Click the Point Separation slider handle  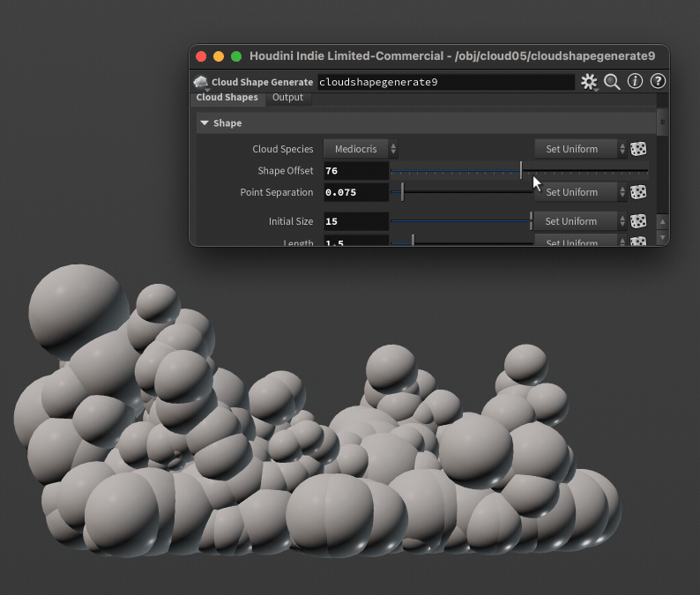pos(402,192)
